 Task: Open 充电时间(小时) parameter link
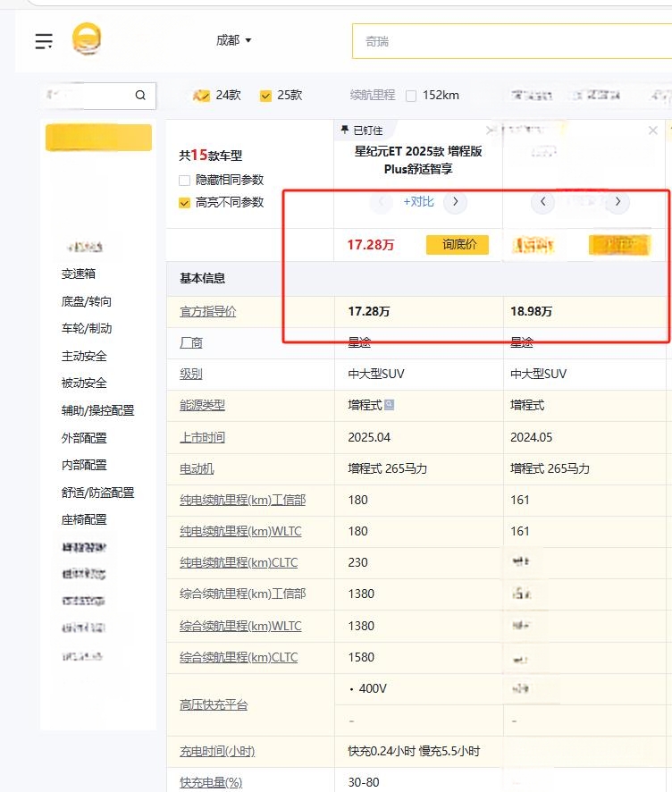[217, 752]
